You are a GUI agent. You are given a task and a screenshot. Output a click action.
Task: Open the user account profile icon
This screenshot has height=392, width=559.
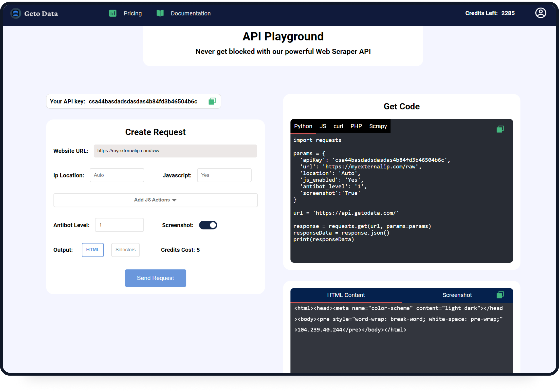[540, 13]
